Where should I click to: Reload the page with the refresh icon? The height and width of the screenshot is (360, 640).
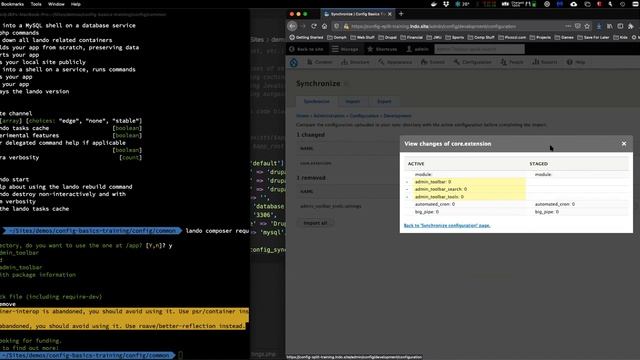point(313,26)
